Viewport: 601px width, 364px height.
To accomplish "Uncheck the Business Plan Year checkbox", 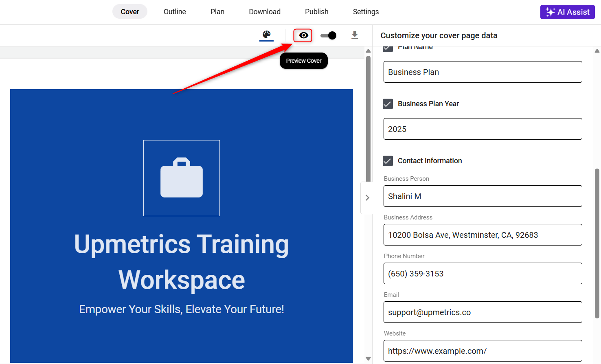I will (388, 104).
